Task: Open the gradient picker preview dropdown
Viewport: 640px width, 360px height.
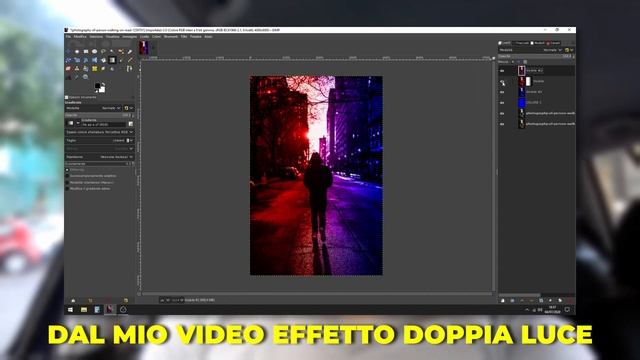Action: pos(72,123)
